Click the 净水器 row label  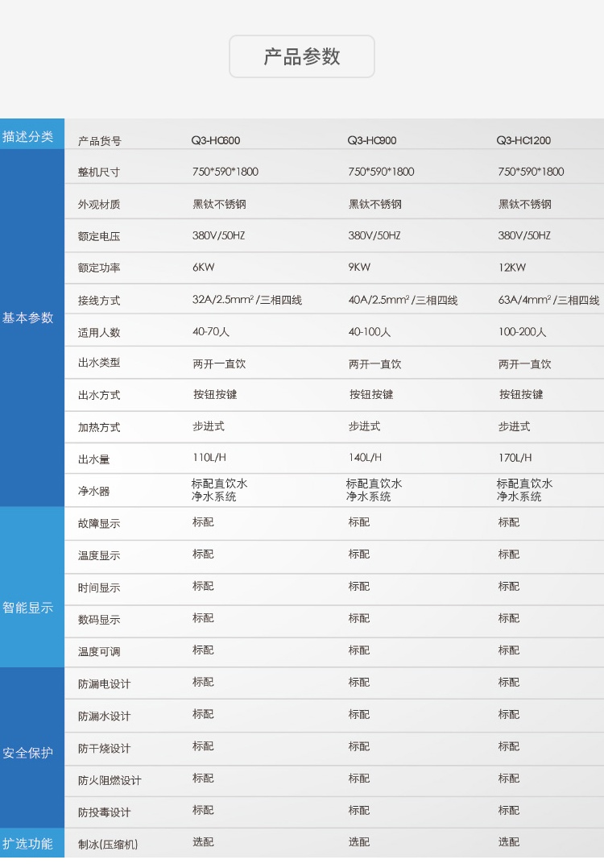(x=94, y=491)
